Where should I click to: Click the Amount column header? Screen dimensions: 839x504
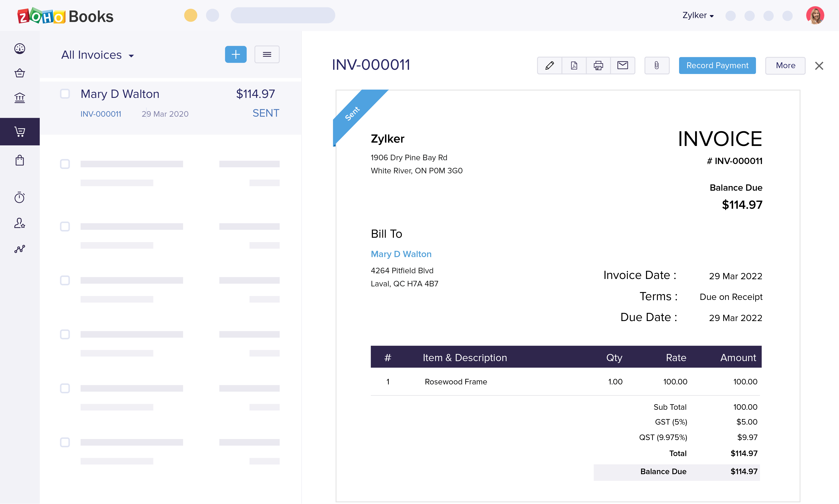(738, 358)
